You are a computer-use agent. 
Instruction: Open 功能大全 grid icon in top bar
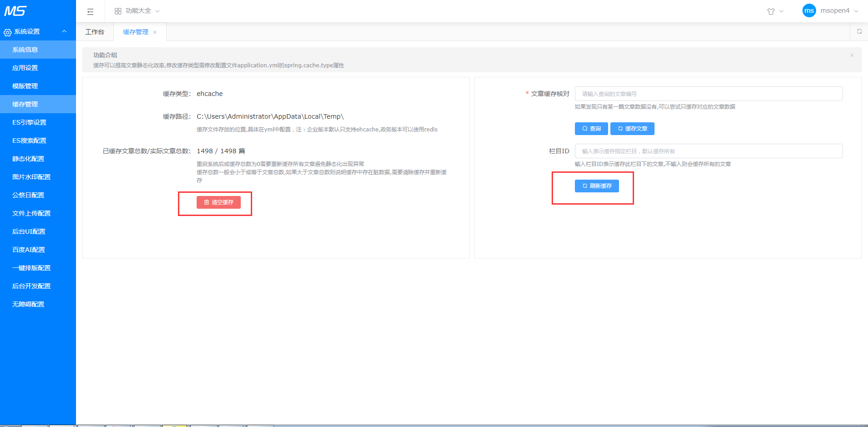tap(118, 10)
